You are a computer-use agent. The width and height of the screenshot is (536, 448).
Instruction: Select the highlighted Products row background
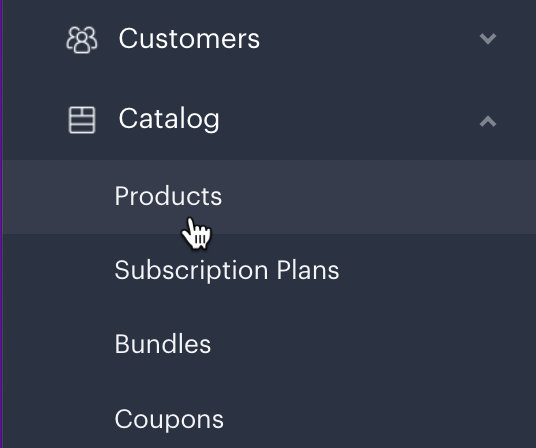(269, 197)
